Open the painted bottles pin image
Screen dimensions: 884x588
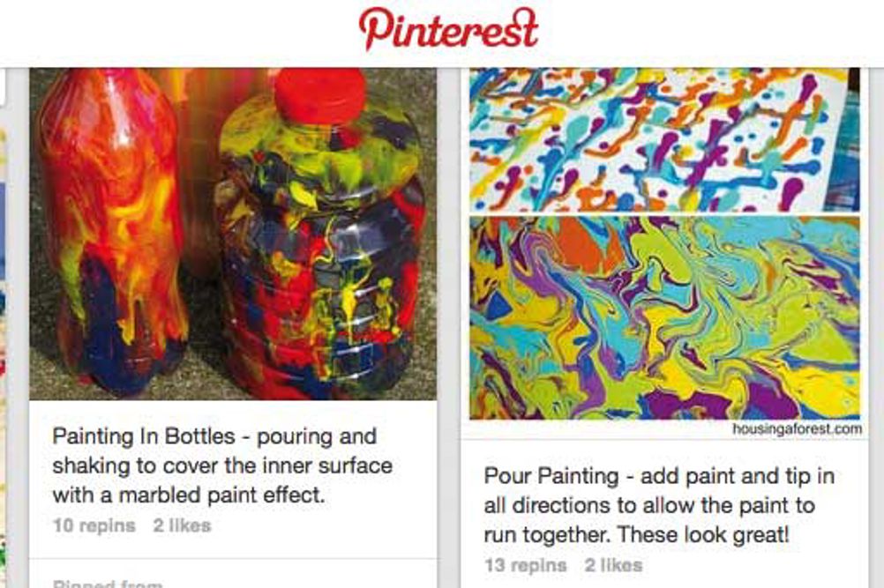click(x=233, y=234)
